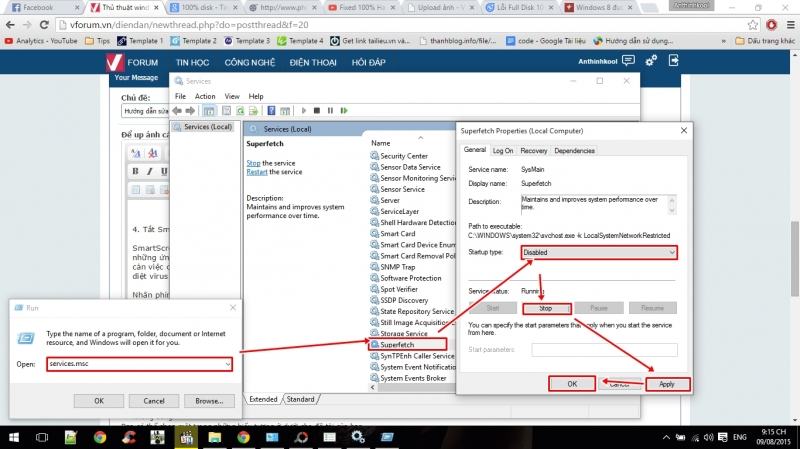The image size is (800, 449).
Task: Open the forum messages chat icon
Action: point(628,61)
